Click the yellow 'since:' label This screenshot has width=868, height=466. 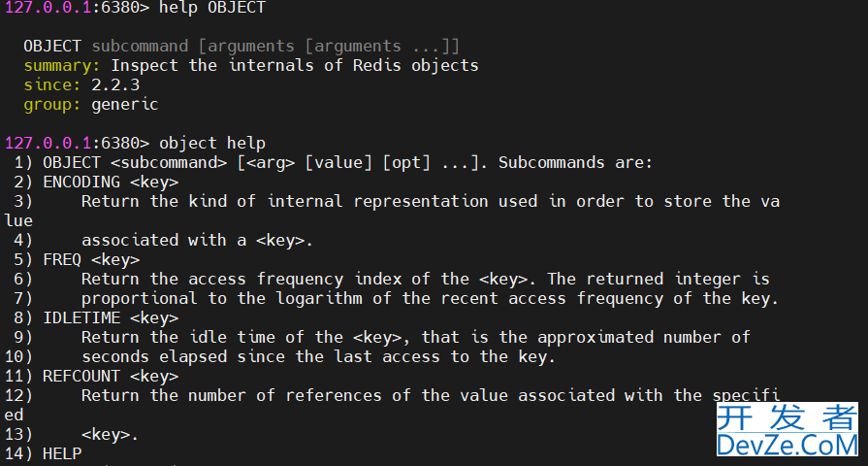pos(52,84)
